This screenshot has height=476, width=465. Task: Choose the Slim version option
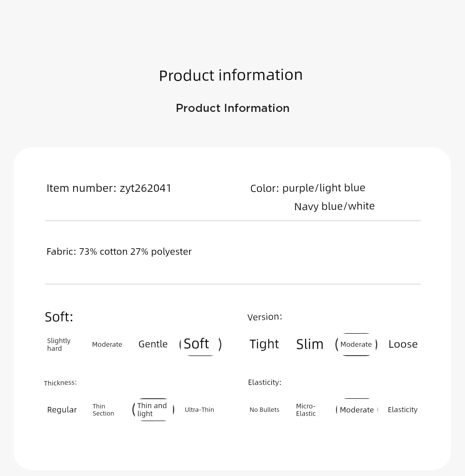pyautogui.click(x=310, y=344)
